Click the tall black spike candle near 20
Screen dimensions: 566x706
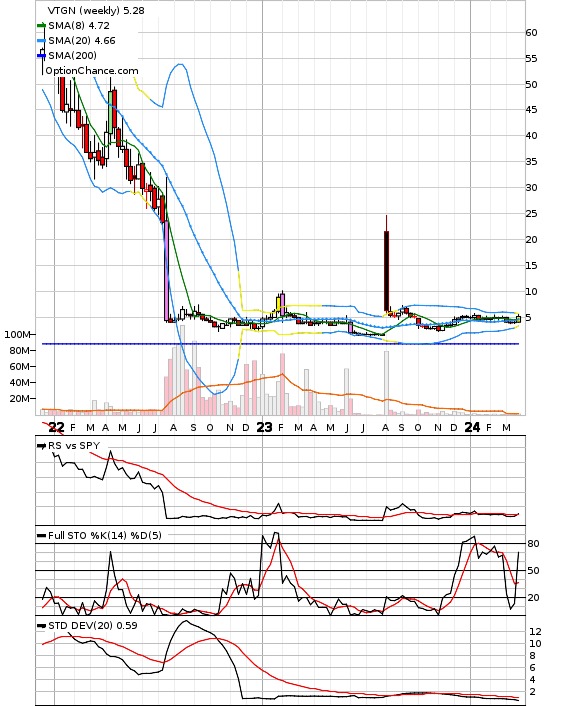click(x=386, y=270)
